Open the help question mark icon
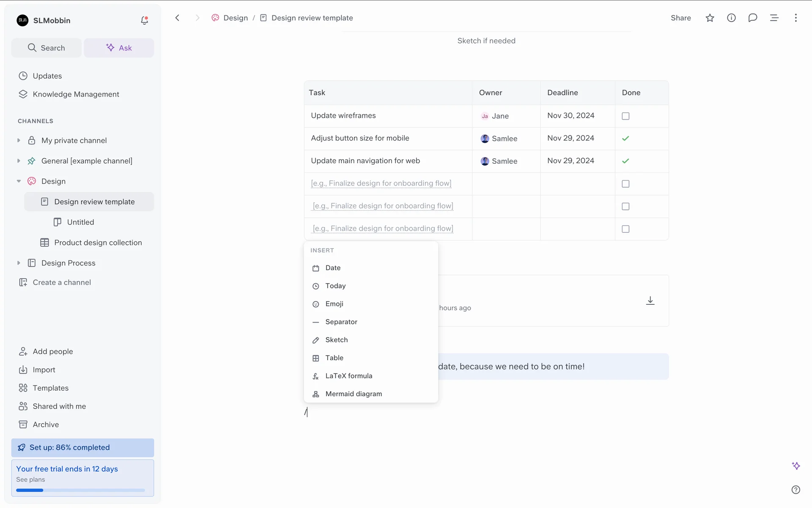 [x=796, y=490]
